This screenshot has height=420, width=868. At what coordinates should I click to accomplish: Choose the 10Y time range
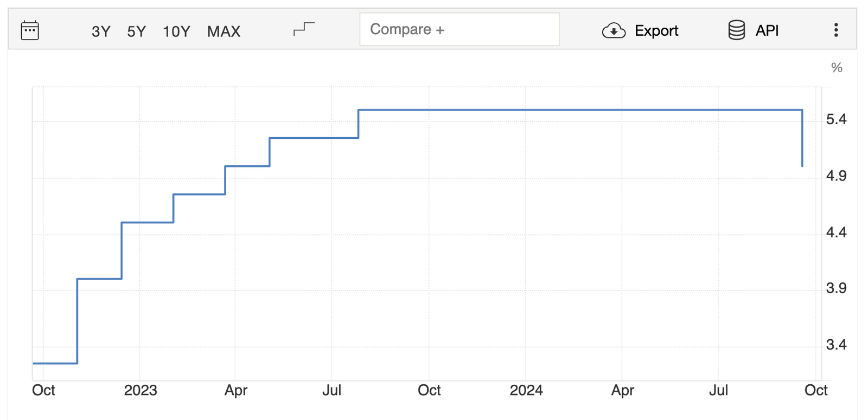(176, 31)
